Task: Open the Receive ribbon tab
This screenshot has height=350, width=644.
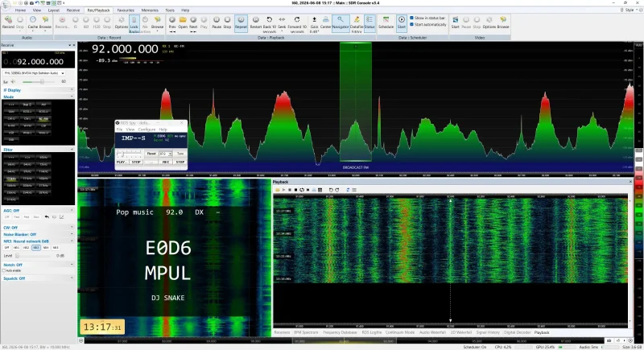Action: pyautogui.click(x=73, y=10)
